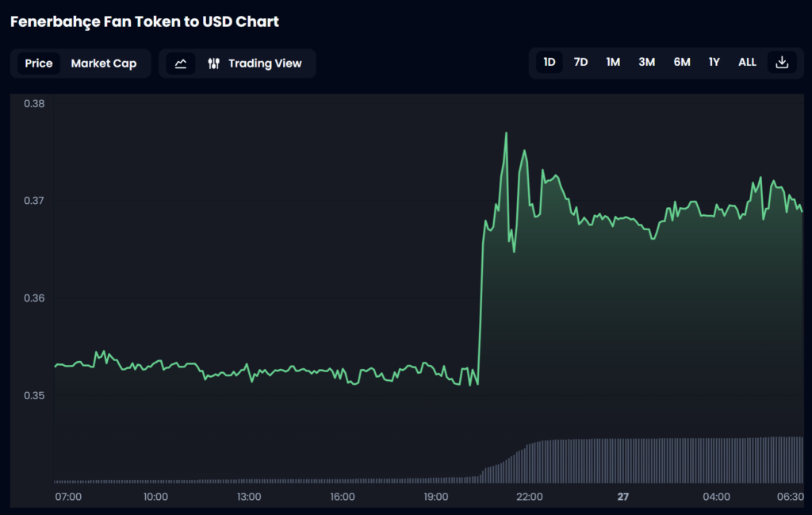Select the 1Y time range
Screen dimensions: 812x515
coord(714,62)
